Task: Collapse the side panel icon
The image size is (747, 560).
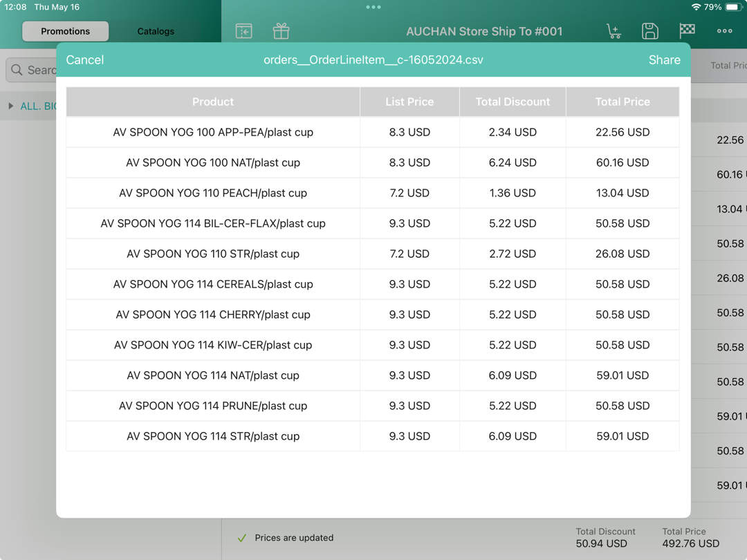Action: coord(243,31)
